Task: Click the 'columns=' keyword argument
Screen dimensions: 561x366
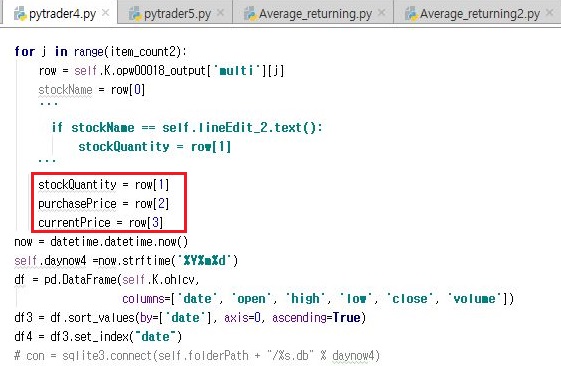Action: (146, 299)
